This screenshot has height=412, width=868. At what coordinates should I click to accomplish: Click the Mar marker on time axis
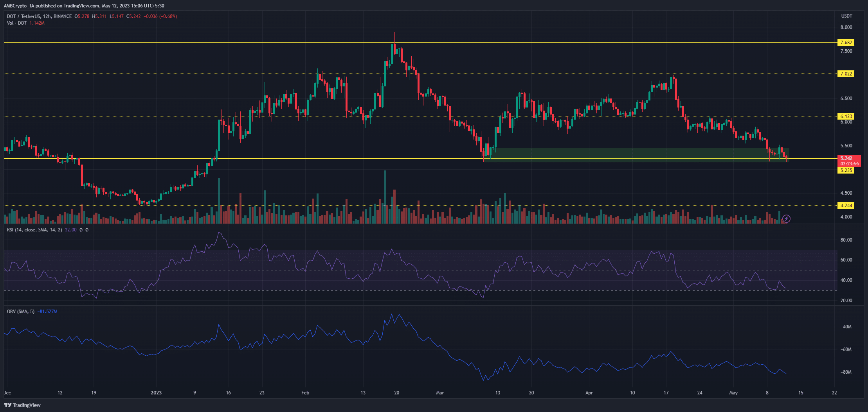tap(440, 393)
